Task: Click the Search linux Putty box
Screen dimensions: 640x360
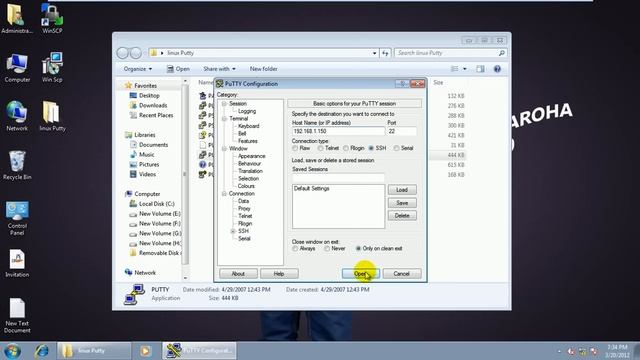Action: pos(450,53)
